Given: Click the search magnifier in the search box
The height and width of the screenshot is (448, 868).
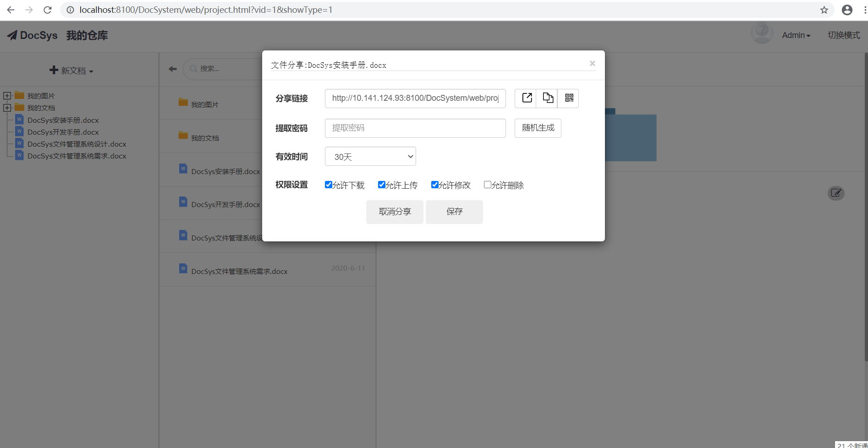Looking at the screenshot, I should 193,69.
